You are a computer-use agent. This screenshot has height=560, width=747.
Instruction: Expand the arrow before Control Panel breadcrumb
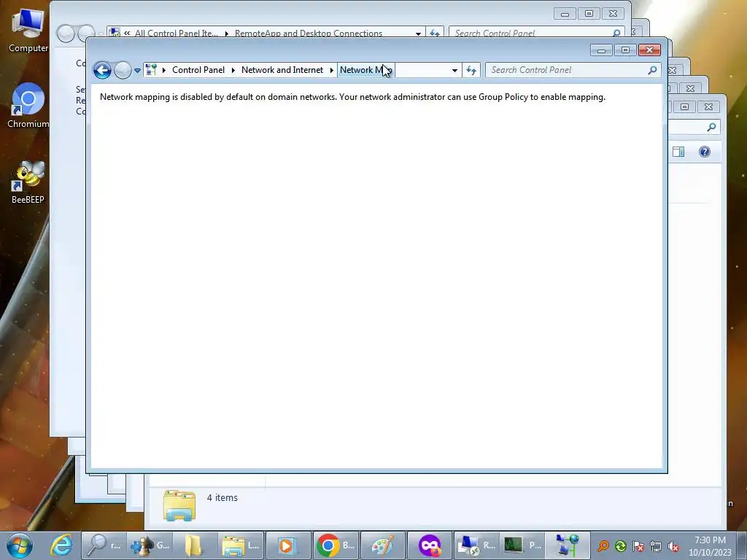tap(164, 70)
